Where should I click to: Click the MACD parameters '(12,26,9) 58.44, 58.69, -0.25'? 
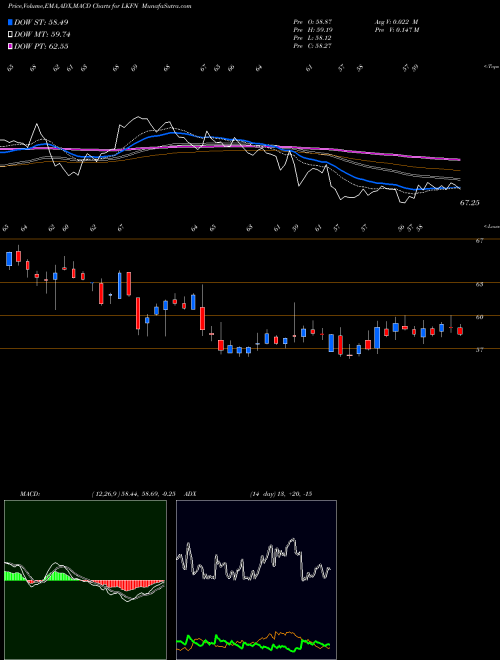tap(133, 494)
